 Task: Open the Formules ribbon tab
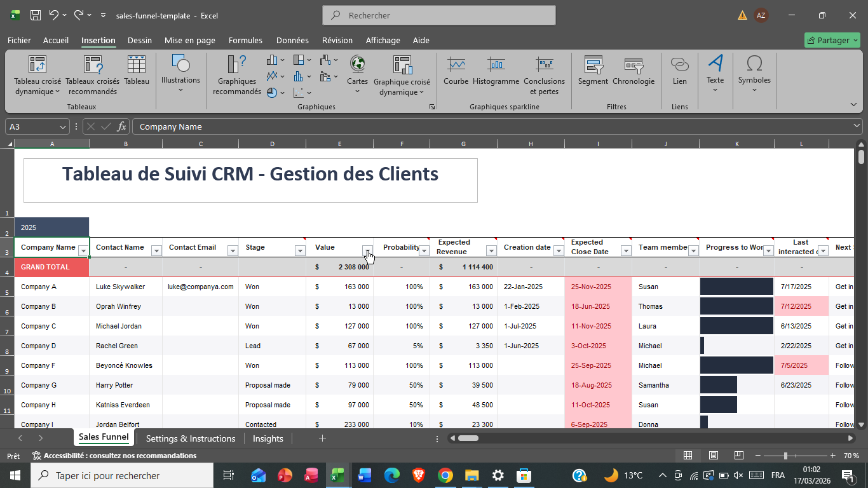pyautogui.click(x=245, y=40)
